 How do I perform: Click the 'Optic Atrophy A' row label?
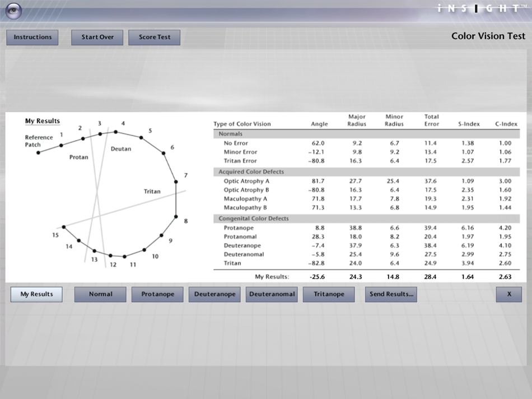pyautogui.click(x=246, y=182)
